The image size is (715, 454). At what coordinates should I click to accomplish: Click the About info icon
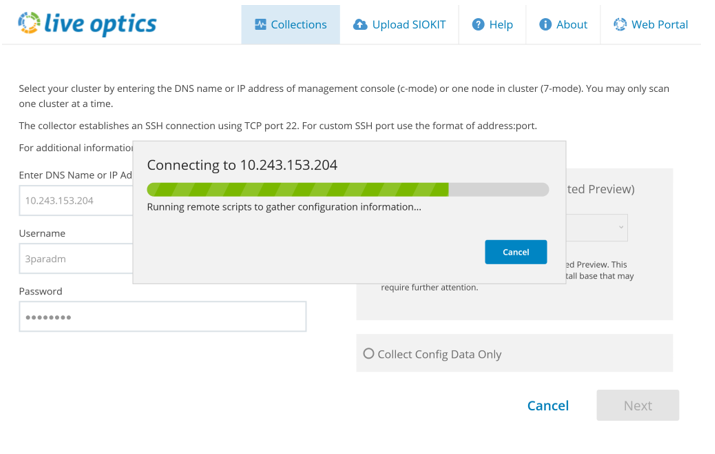[x=545, y=24]
